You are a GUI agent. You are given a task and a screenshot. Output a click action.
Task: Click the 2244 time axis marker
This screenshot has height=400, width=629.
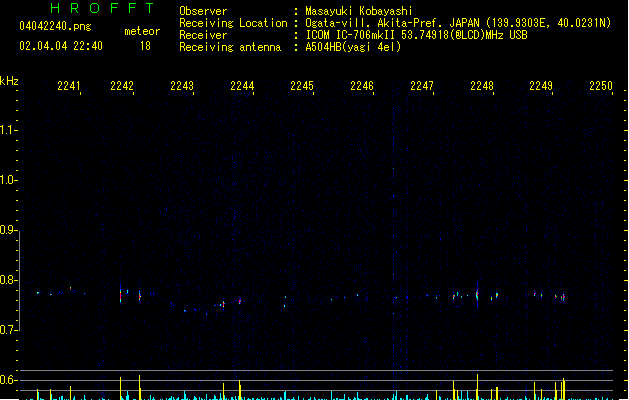tap(242, 86)
